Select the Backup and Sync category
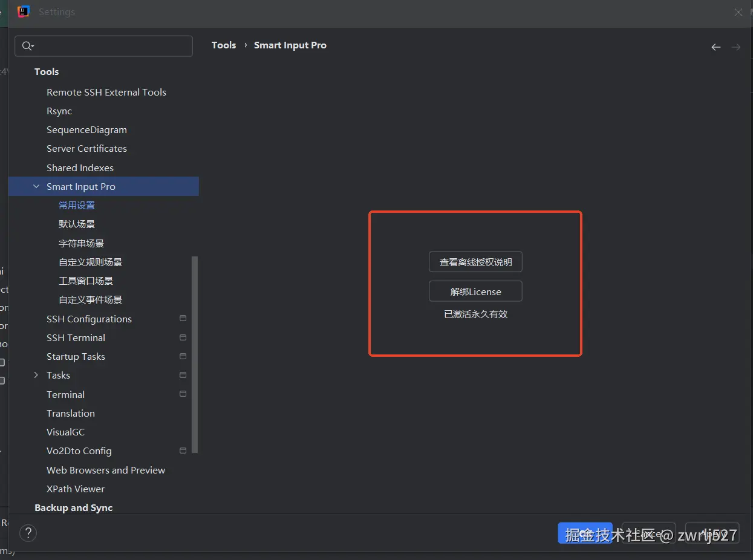The image size is (753, 560). tap(74, 507)
